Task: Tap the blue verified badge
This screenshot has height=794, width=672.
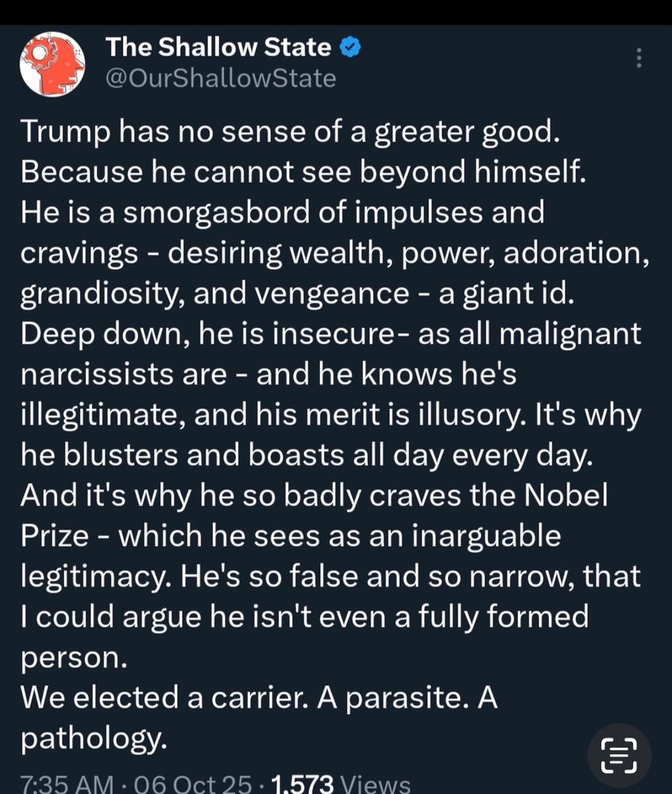Action: pos(350,48)
